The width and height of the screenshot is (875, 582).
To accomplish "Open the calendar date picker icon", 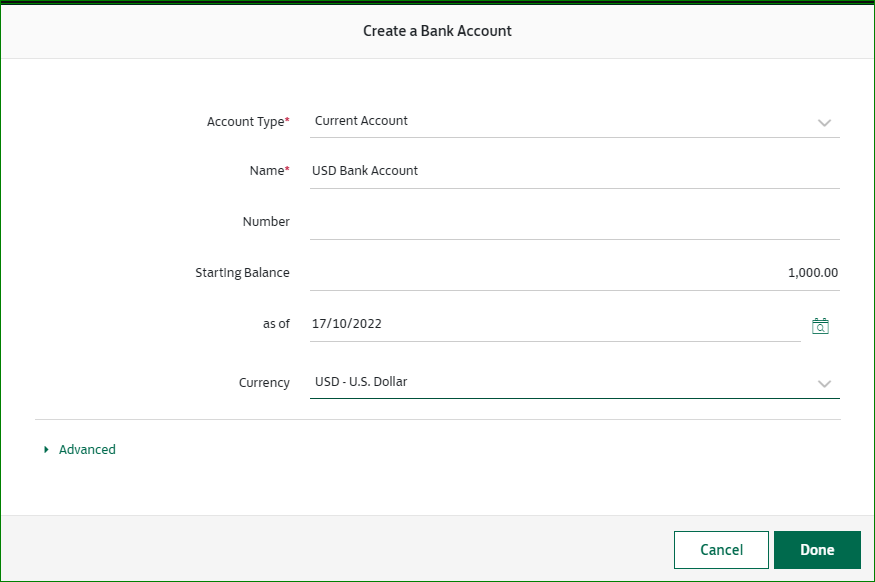I will 820,325.
